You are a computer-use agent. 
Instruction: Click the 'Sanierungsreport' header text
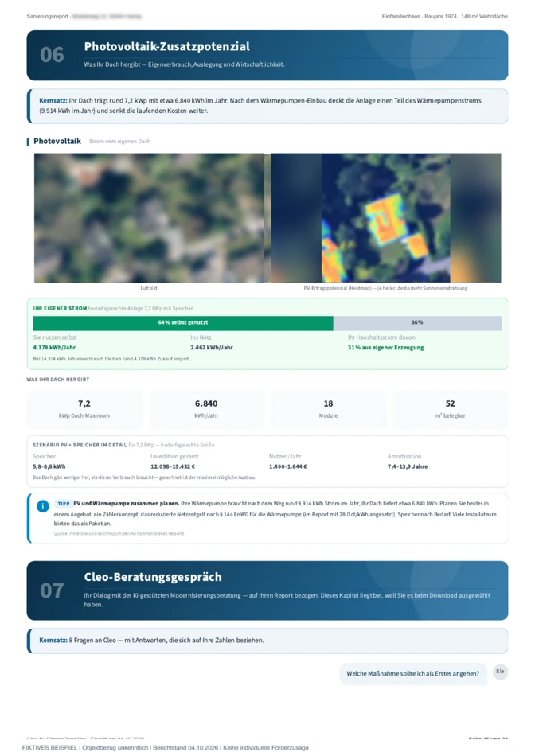(x=47, y=17)
